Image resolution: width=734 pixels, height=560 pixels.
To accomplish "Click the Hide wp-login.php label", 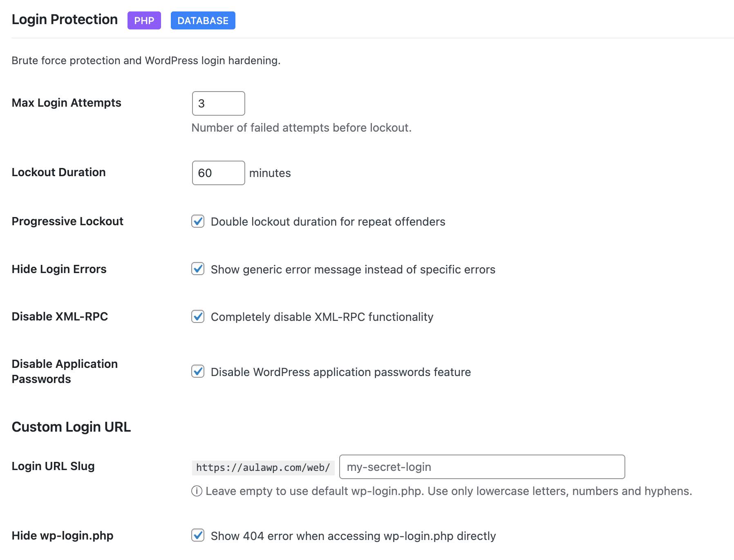I will tap(63, 535).
